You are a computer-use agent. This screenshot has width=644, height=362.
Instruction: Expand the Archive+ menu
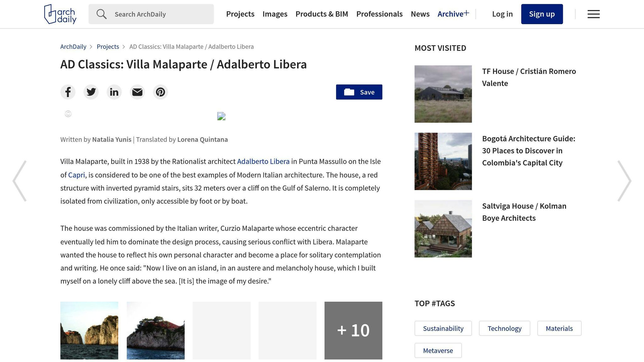453,14
